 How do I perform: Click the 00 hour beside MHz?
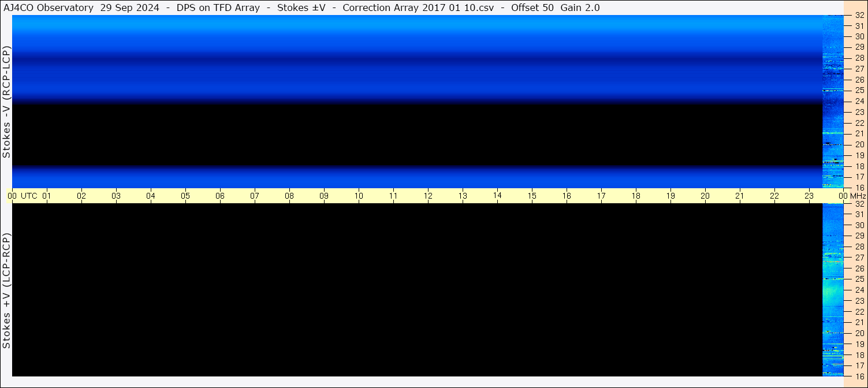click(844, 196)
